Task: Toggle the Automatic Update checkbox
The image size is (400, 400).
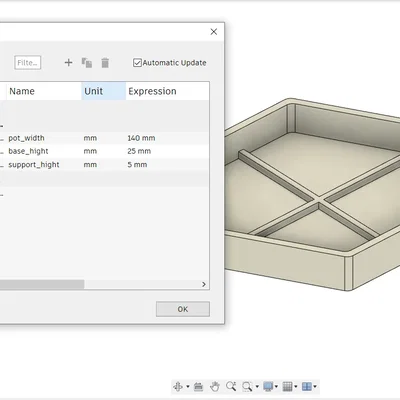Action: pyautogui.click(x=137, y=63)
